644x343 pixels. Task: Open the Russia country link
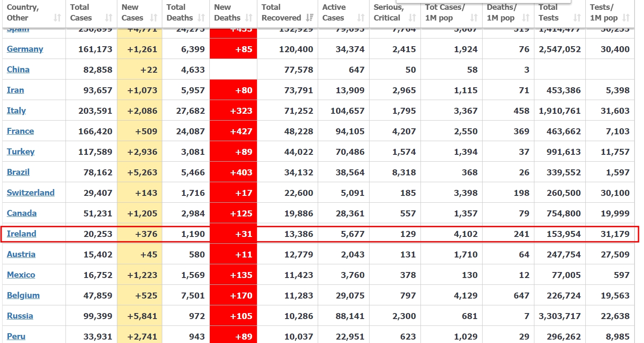pos(20,316)
